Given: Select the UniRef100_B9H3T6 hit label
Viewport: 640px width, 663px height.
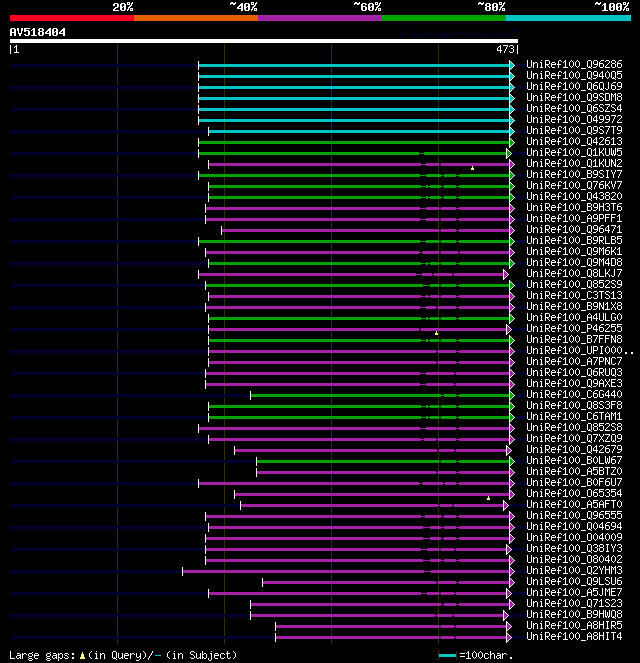Looking at the screenshot, I should point(574,207).
